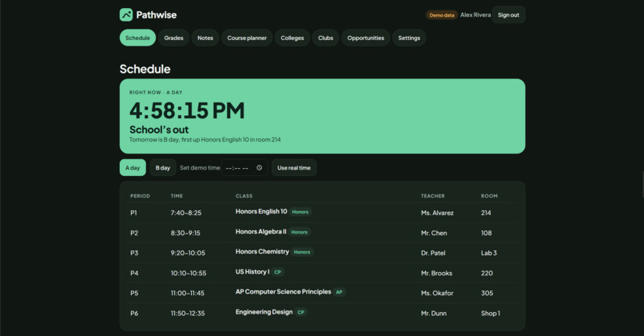Click room 214 cell

click(x=486, y=213)
